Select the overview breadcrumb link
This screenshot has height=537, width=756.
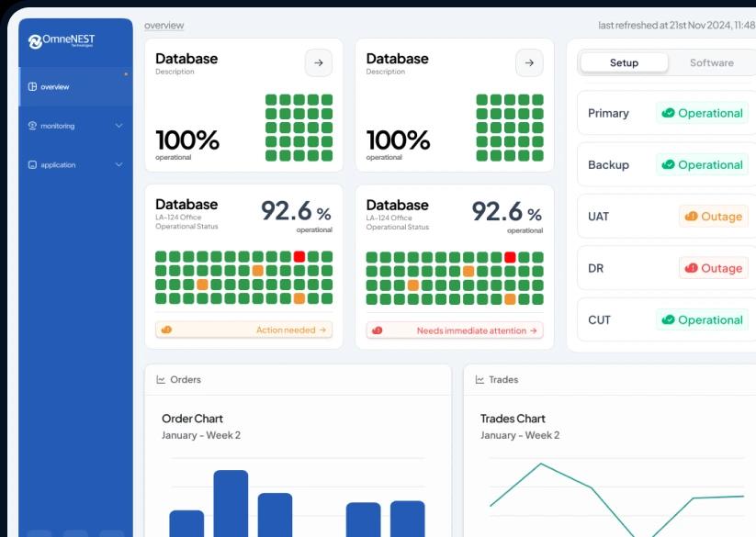pyautogui.click(x=164, y=26)
